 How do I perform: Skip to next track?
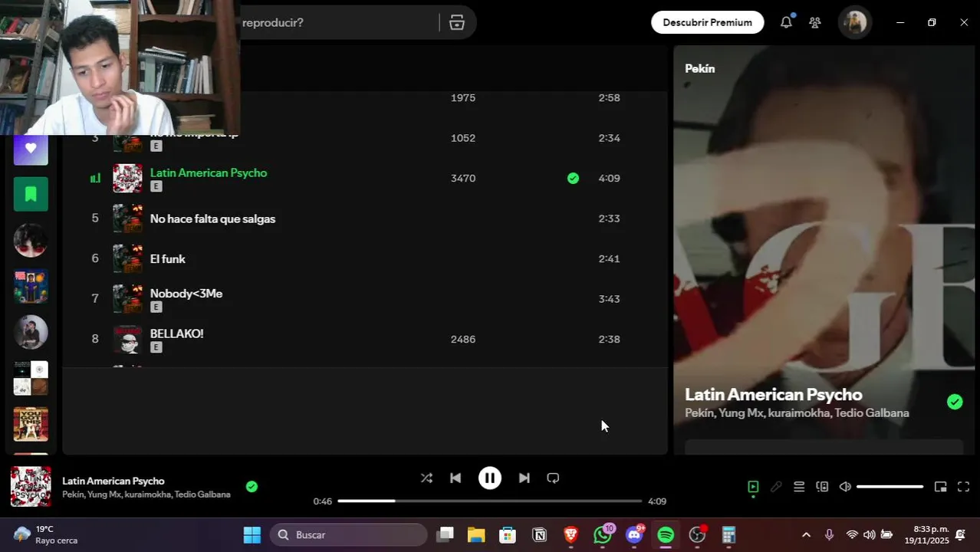524,478
